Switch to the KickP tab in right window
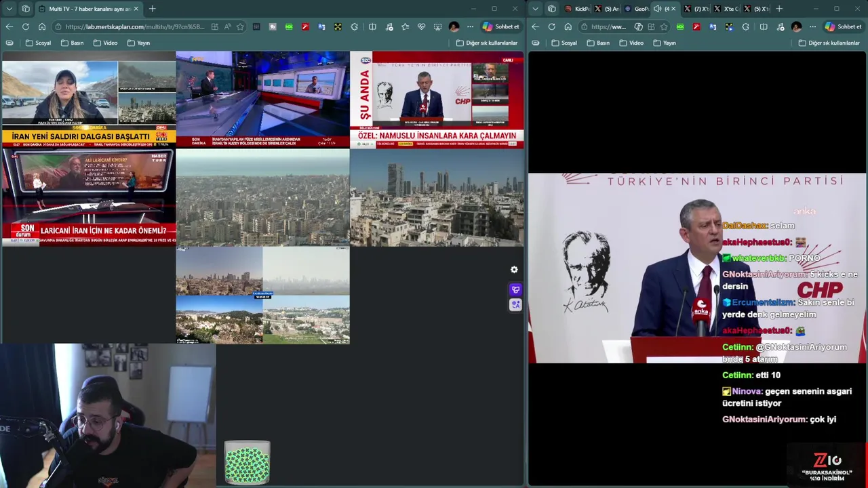The image size is (868, 488). (x=577, y=9)
